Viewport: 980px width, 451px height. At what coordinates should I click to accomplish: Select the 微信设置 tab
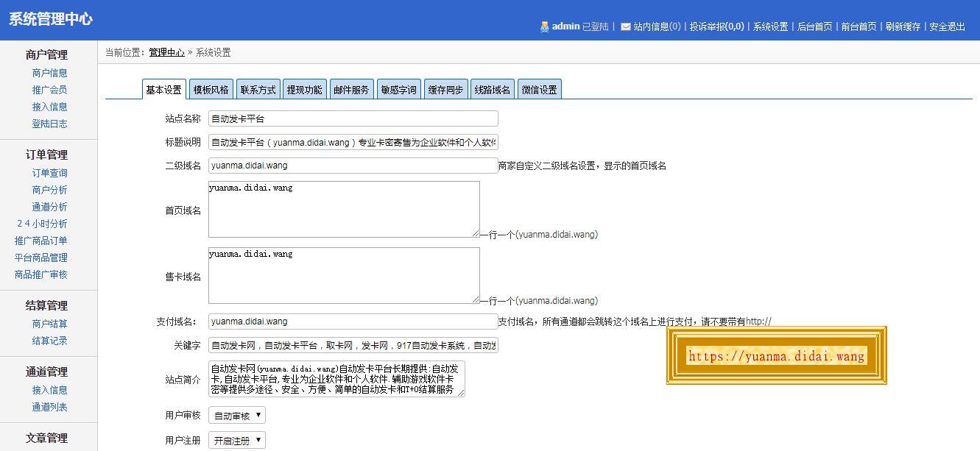pyautogui.click(x=539, y=90)
